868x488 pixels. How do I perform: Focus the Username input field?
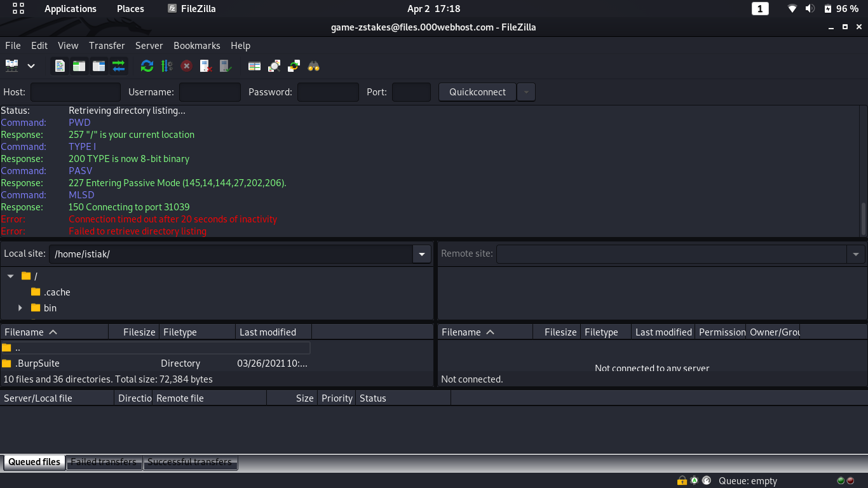210,92
